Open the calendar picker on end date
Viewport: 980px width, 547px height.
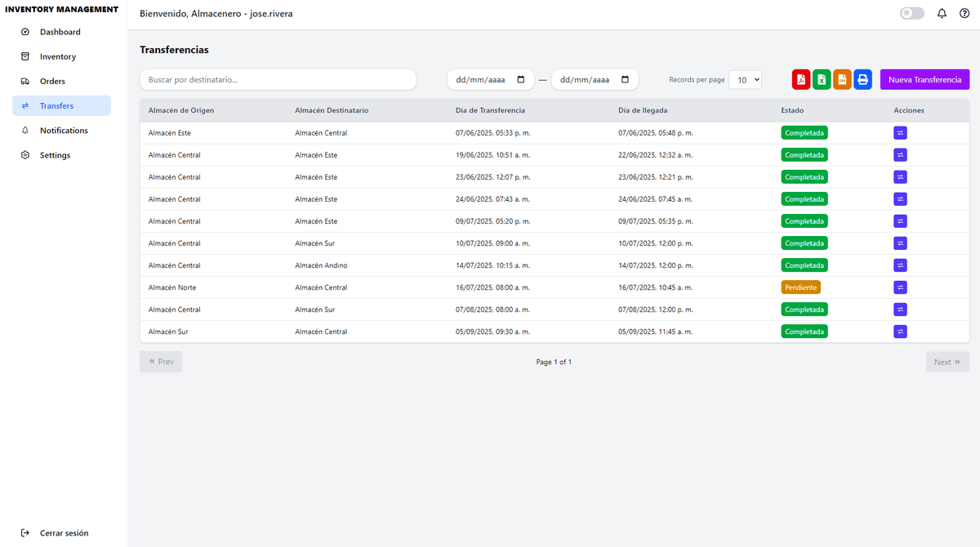pos(626,79)
